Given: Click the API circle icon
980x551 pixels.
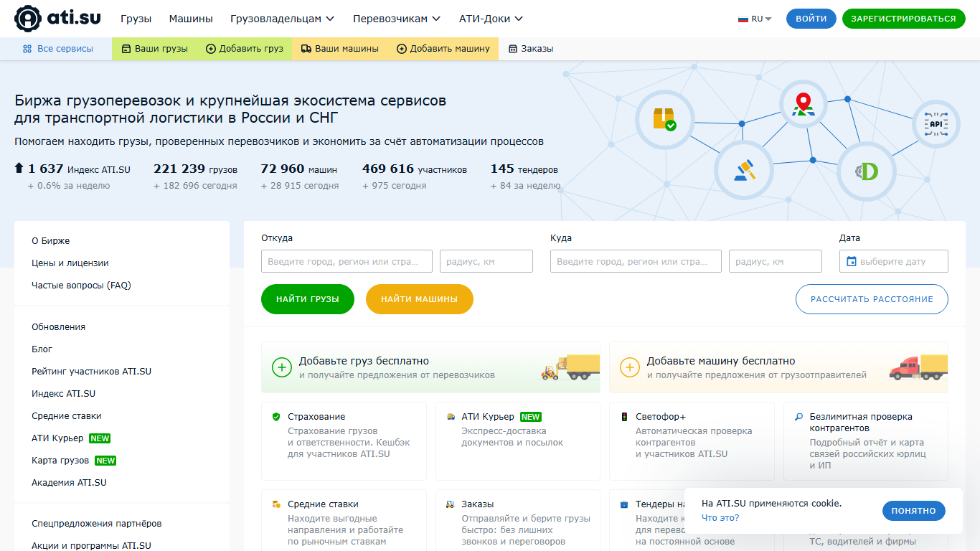Looking at the screenshot, I should click(x=936, y=124).
